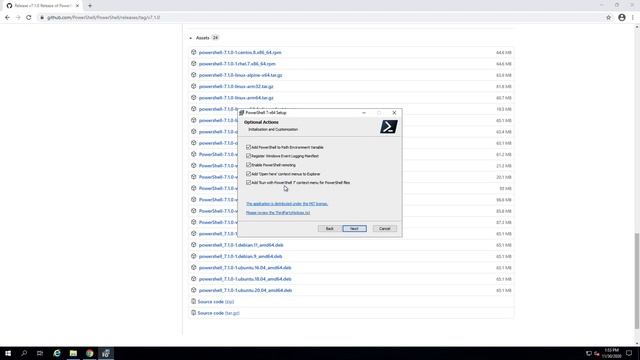The image size is (640, 360).
Task: Collapse the Assets section triangle
Action: tap(191, 38)
